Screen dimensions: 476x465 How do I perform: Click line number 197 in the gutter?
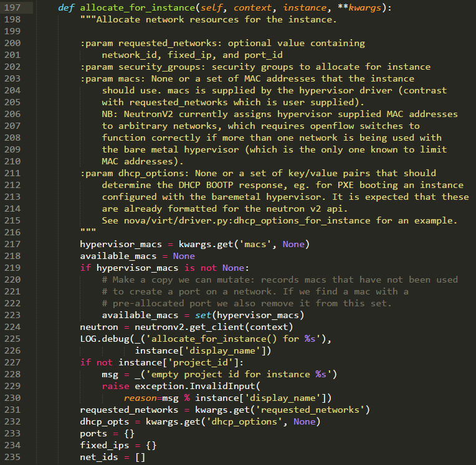[x=13, y=7]
